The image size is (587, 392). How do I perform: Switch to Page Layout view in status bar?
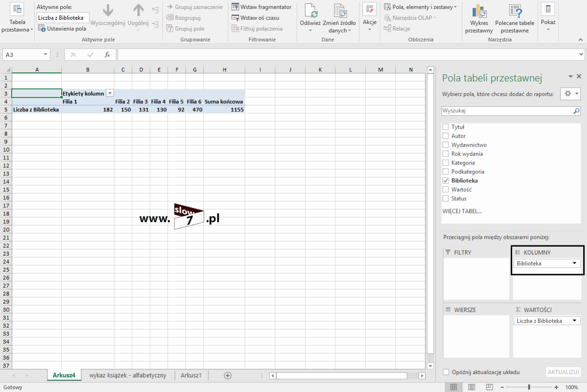pos(471,387)
